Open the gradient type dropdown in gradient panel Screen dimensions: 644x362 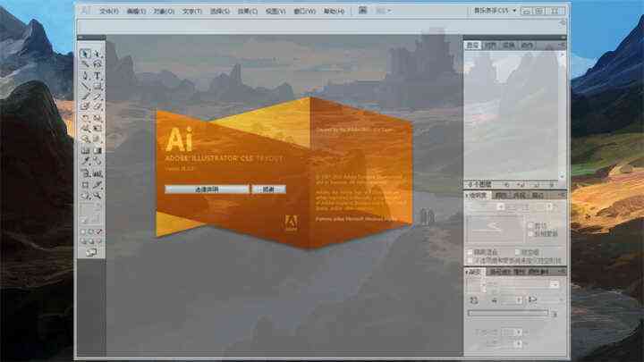(554, 284)
